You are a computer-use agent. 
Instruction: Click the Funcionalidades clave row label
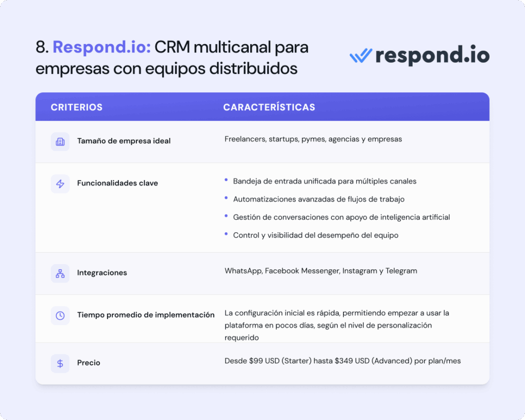117,183
